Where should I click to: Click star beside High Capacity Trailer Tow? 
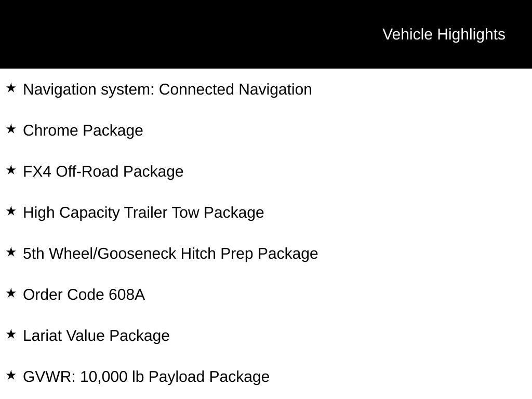pos(11,211)
